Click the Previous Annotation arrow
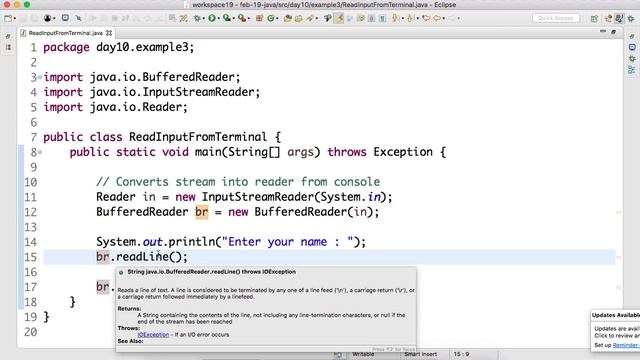This screenshot has height=360, width=640. [x=410, y=18]
